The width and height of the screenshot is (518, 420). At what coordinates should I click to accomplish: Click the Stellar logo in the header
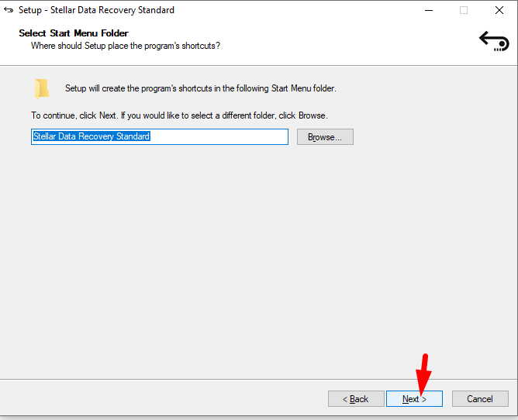494,41
